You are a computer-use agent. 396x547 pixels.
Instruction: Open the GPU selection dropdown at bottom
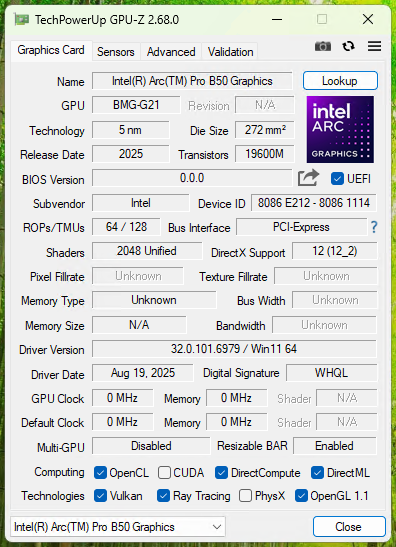point(118,526)
